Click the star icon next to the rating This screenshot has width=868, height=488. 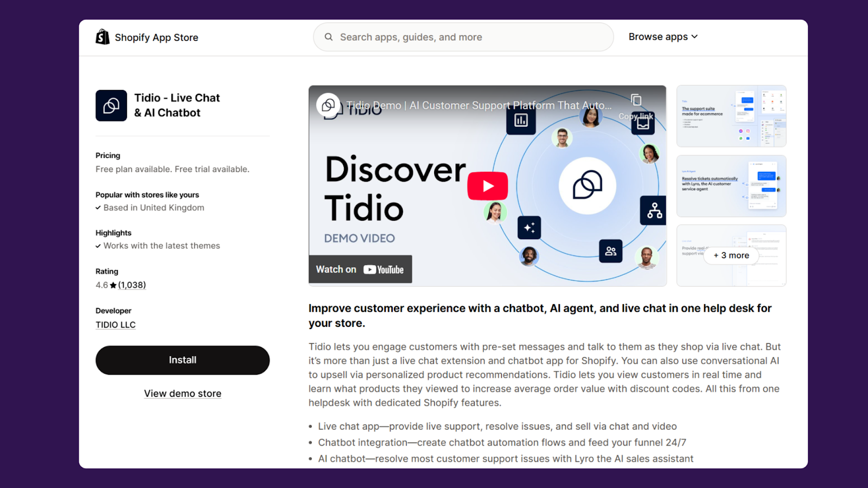112,285
